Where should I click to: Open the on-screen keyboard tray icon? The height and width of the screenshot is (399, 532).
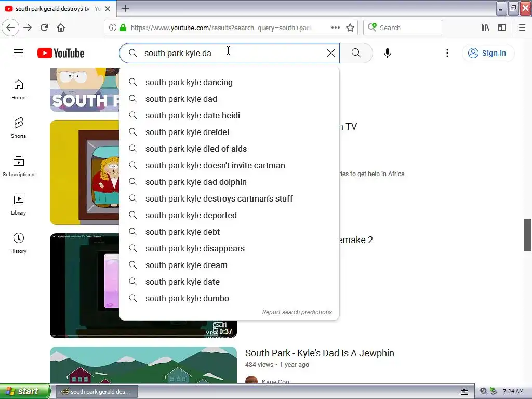[464, 392]
